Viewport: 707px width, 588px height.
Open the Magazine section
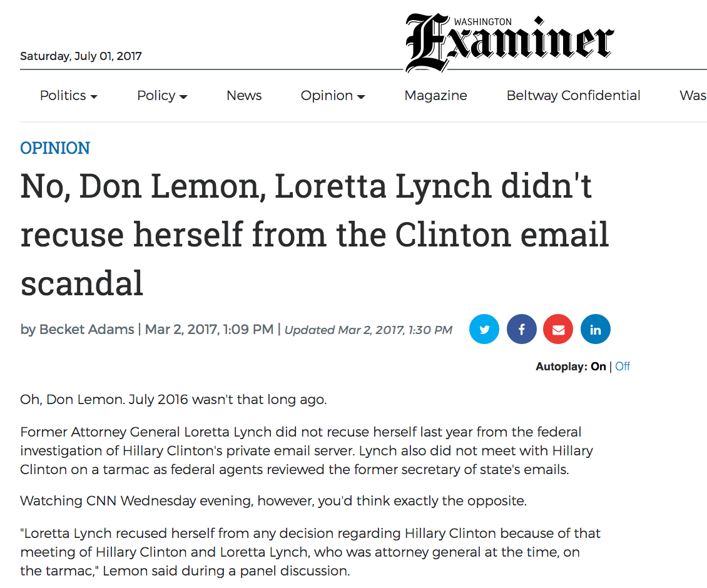(435, 96)
